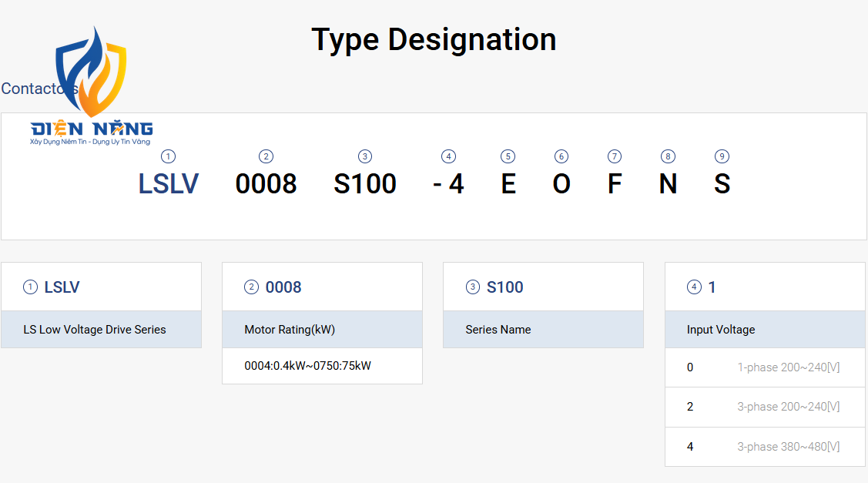The image size is (868, 483).
Task: Click circled number 7 above F
Action: click(x=615, y=156)
